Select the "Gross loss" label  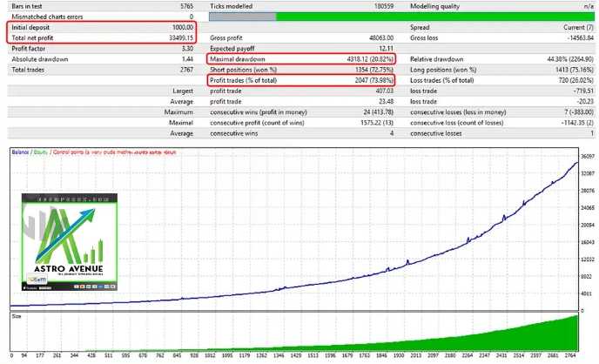point(424,37)
